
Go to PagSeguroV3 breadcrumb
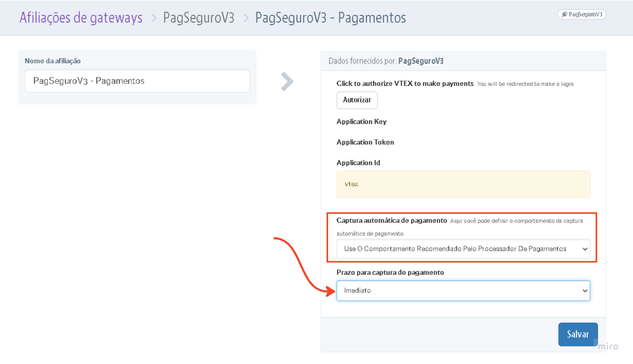point(199,18)
